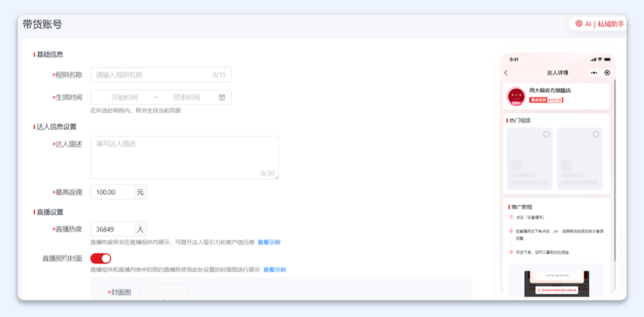Click the 规则名称 input field
The image size is (644, 317).
pos(152,74)
